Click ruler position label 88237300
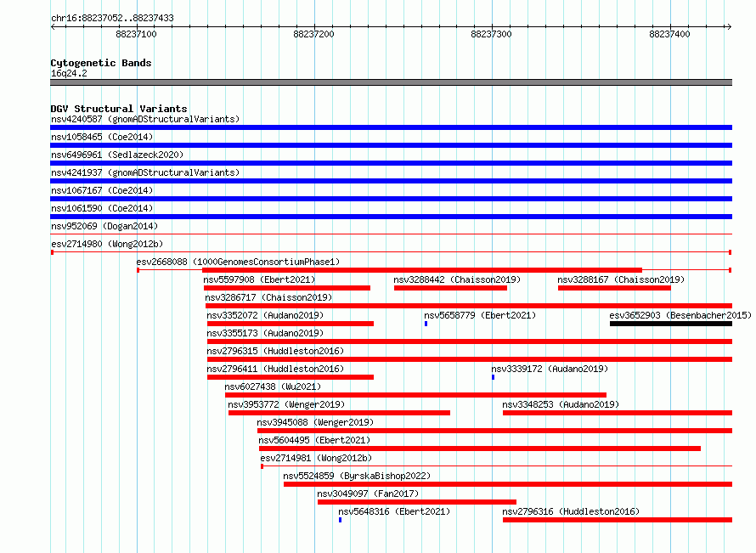The width and height of the screenshot is (756, 553). coord(491,34)
